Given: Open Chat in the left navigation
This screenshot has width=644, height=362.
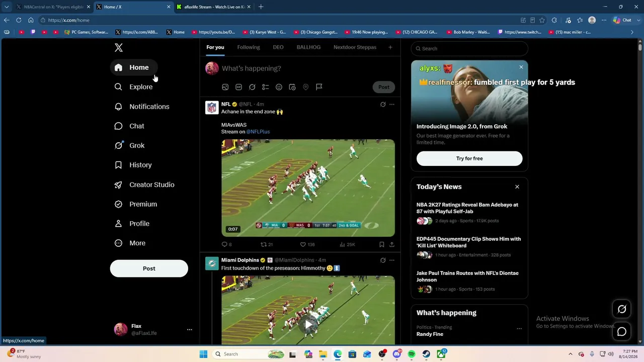Looking at the screenshot, I should (x=130, y=126).
